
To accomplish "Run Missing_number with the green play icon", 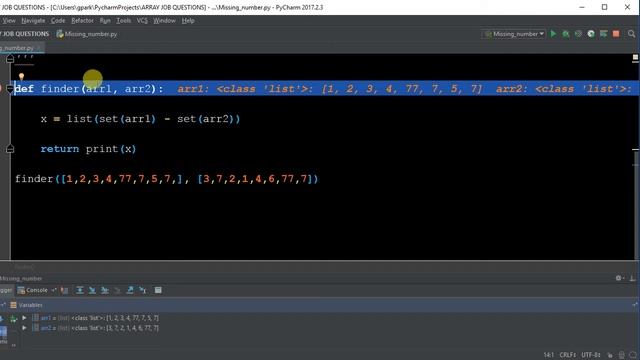I will (553, 34).
